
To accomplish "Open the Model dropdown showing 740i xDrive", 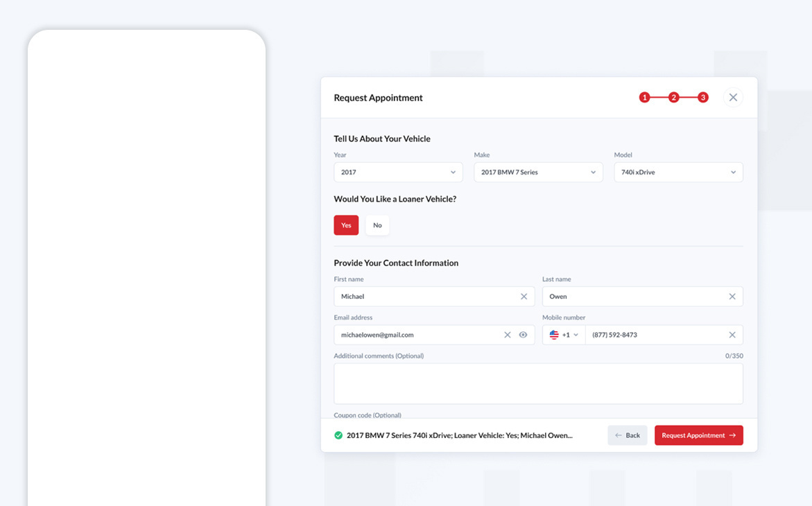I will click(x=677, y=173).
